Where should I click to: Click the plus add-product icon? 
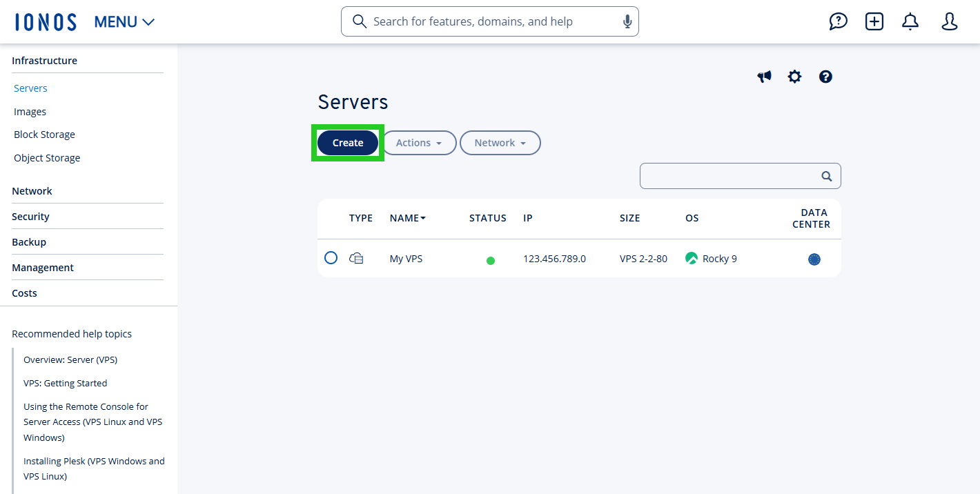click(874, 21)
